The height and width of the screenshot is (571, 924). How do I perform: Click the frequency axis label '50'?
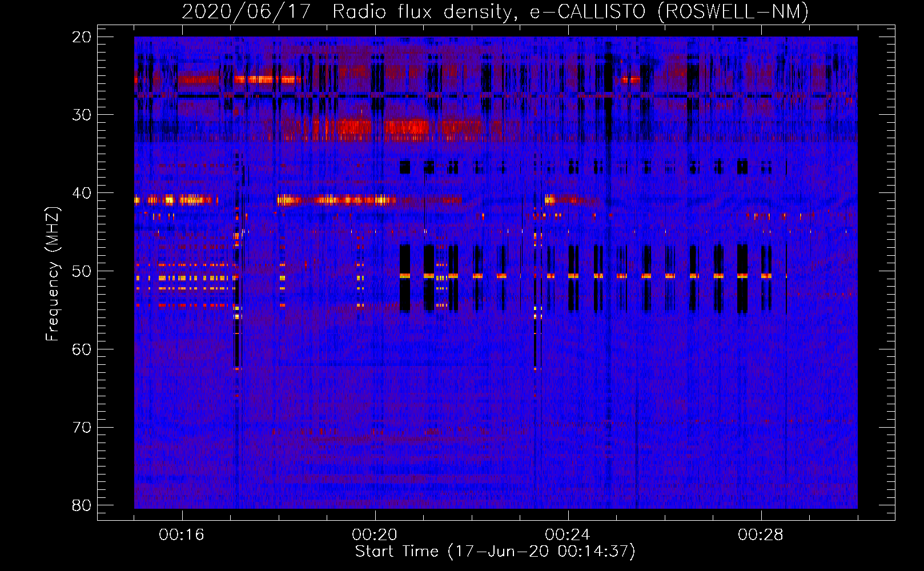point(82,271)
